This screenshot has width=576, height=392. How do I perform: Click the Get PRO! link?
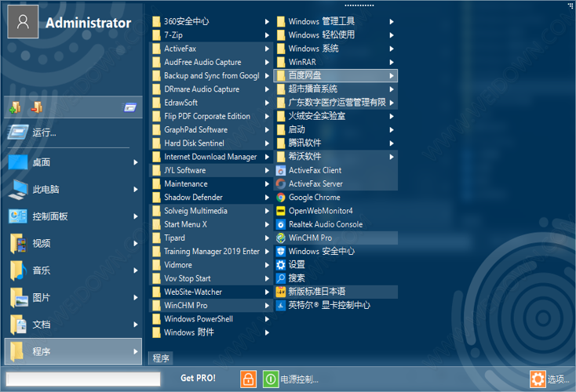[198, 378]
